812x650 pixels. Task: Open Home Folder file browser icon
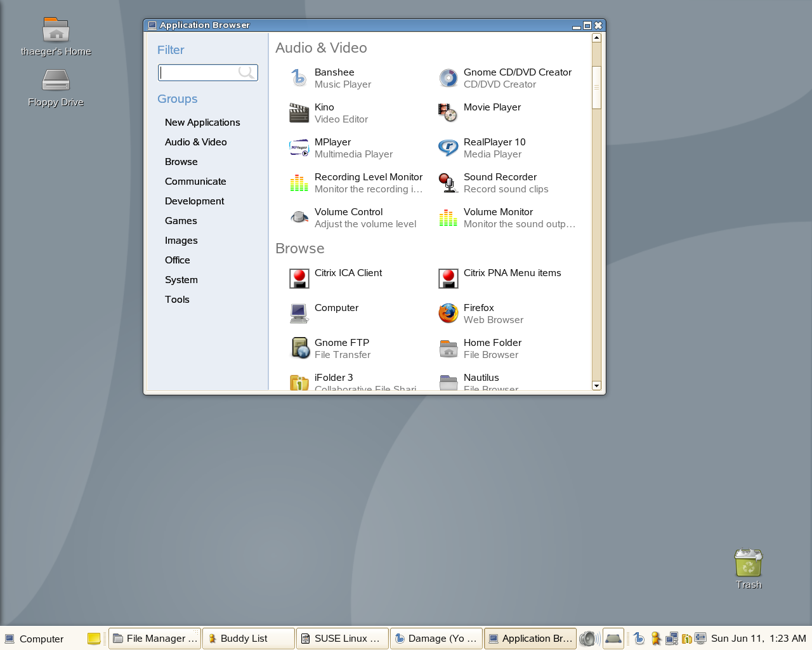pyautogui.click(x=448, y=348)
